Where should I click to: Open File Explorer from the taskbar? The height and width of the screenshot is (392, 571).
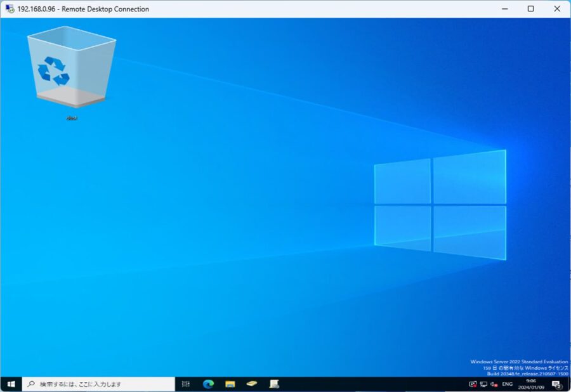pyautogui.click(x=230, y=384)
